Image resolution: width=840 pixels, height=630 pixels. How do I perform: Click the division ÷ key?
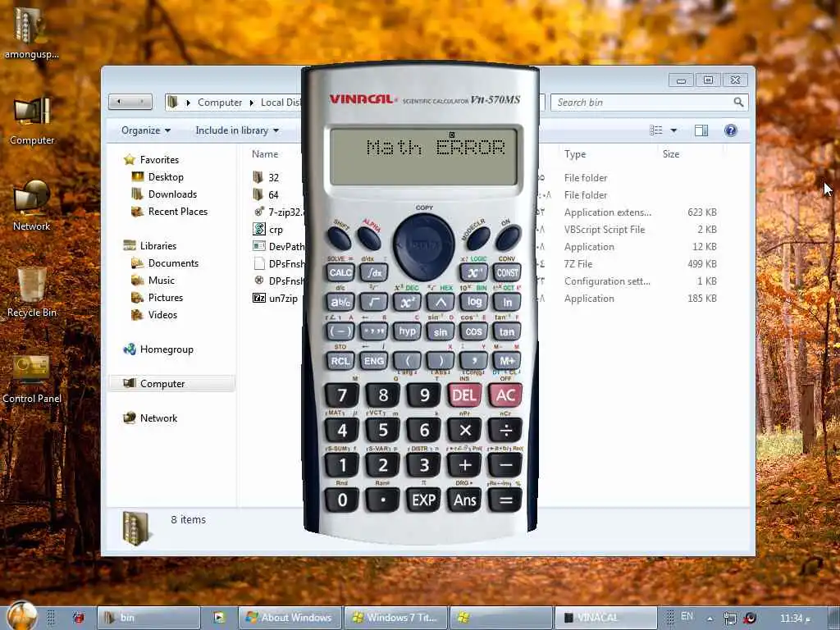[505, 430]
